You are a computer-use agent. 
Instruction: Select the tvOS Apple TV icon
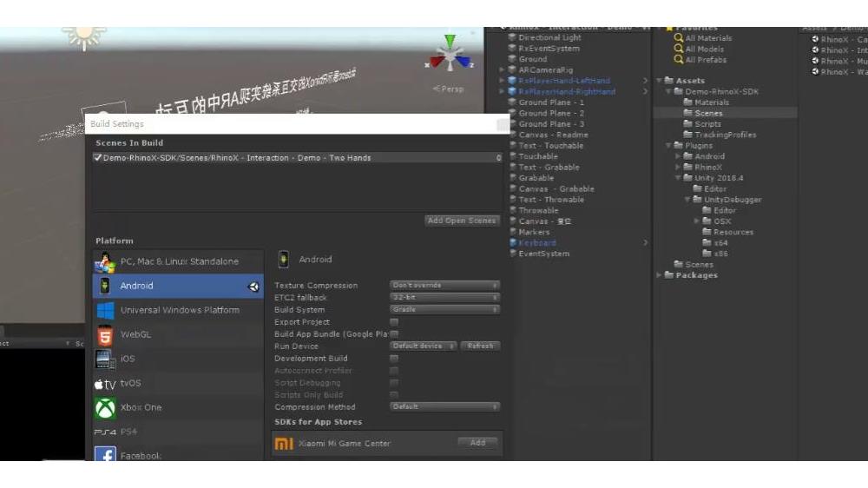tap(105, 384)
